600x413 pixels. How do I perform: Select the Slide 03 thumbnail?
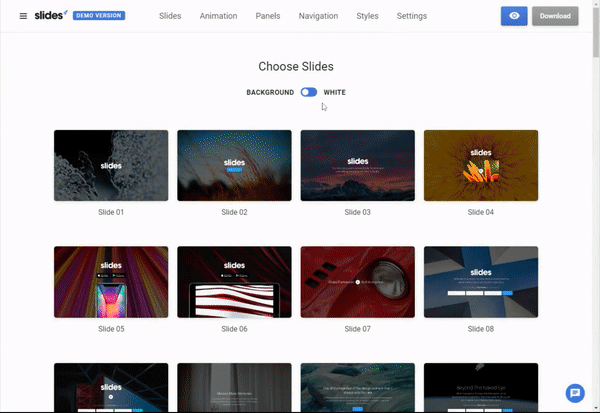pos(357,165)
